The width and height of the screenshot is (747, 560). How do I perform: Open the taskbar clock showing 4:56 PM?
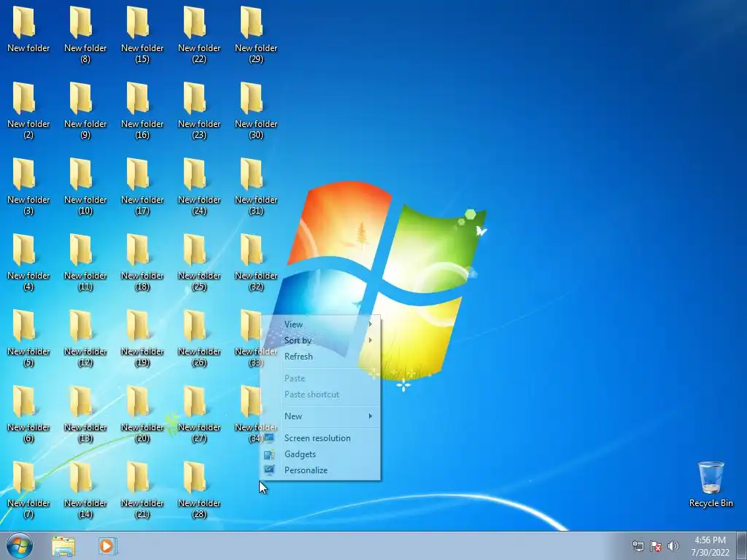[710, 546]
